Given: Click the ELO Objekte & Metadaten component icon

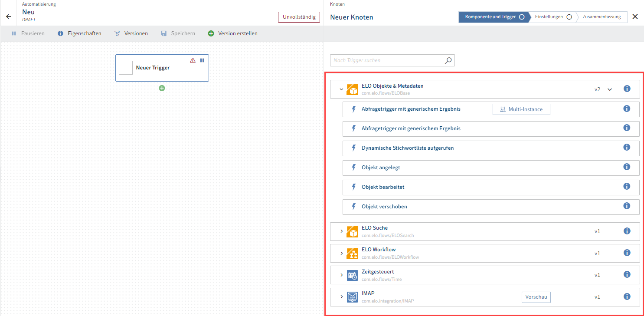Looking at the screenshot, I should pos(353,89).
